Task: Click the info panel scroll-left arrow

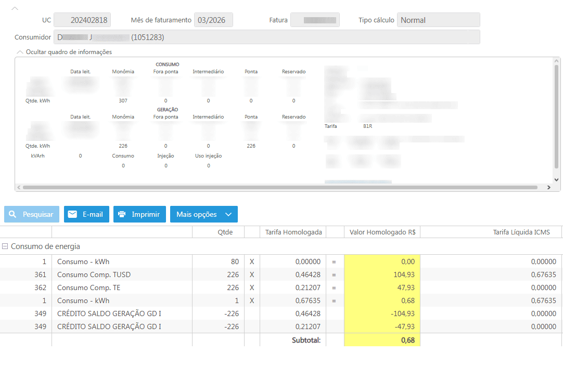Action: (19, 187)
